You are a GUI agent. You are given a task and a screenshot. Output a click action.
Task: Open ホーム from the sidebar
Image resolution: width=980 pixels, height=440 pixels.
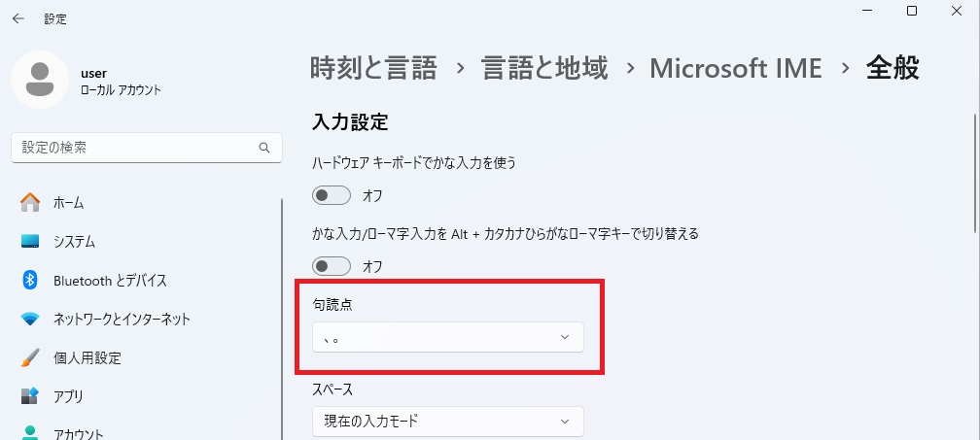(68, 203)
